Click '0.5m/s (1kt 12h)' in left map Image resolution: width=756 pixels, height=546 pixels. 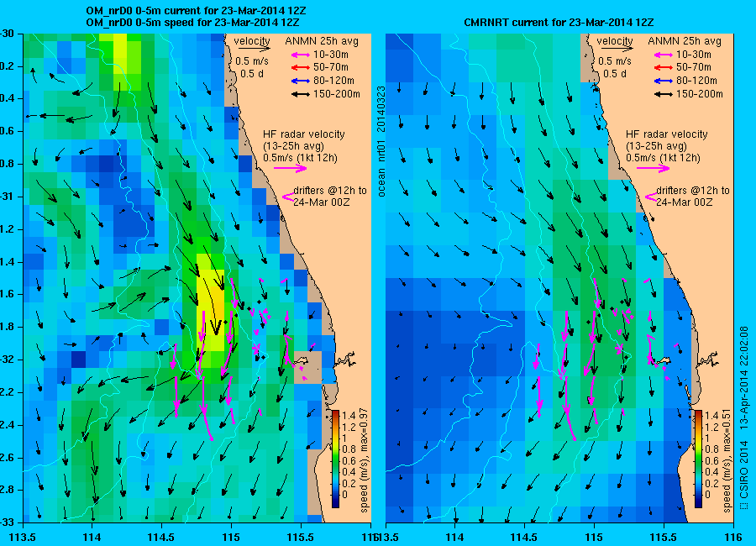(x=301, y=158)
